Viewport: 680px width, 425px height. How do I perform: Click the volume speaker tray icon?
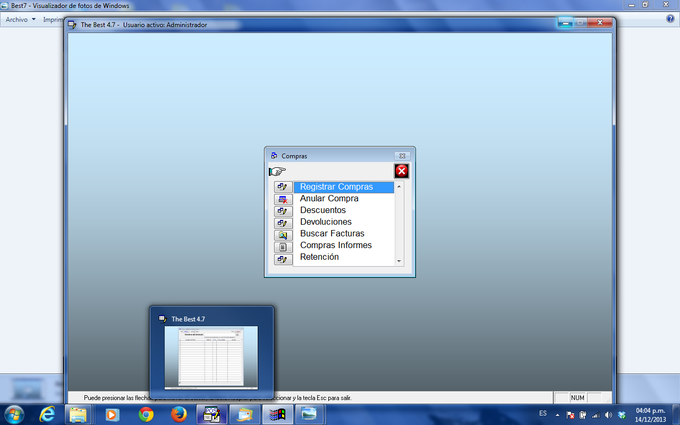click(608, 415)
